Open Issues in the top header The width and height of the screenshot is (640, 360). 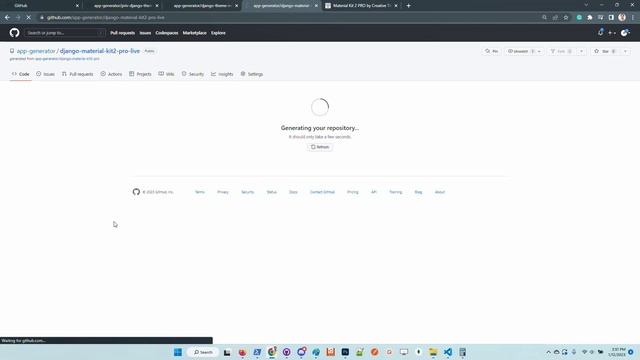click(x=145, y=33)
